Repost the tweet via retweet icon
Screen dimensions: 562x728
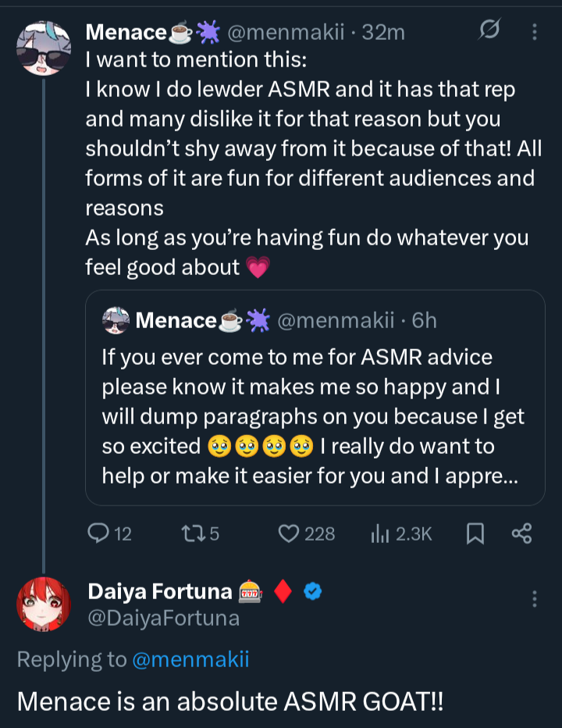pos(190,534)
